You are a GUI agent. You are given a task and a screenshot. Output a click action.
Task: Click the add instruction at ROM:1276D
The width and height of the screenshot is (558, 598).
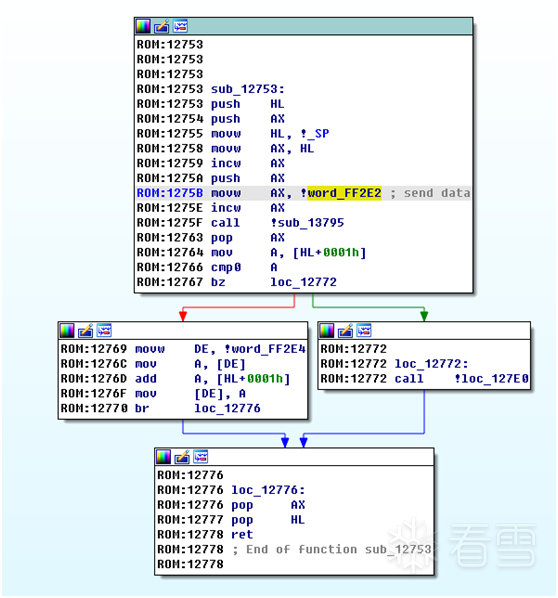pyautogui.click(x=146, y=379)
